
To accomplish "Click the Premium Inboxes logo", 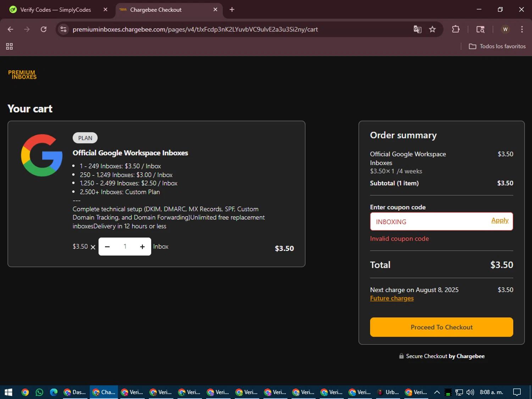I will [22, 74].
